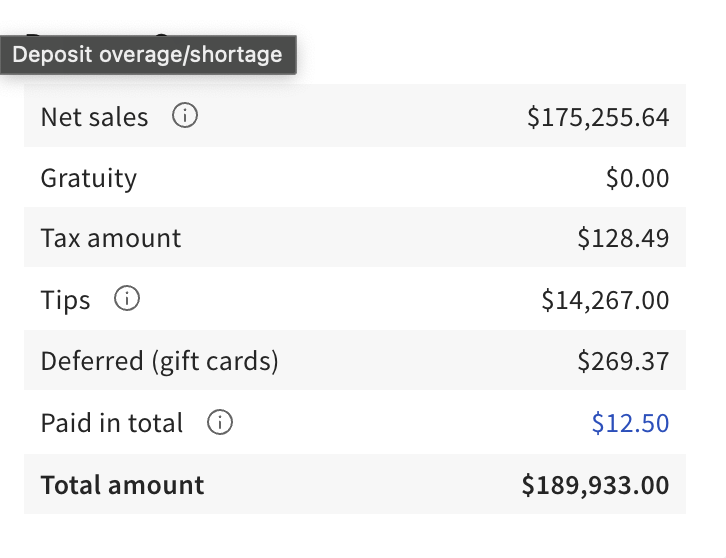726x558 pixels.
Task: Select the $189,933.00 total value
Action: (x=595, y=485)
